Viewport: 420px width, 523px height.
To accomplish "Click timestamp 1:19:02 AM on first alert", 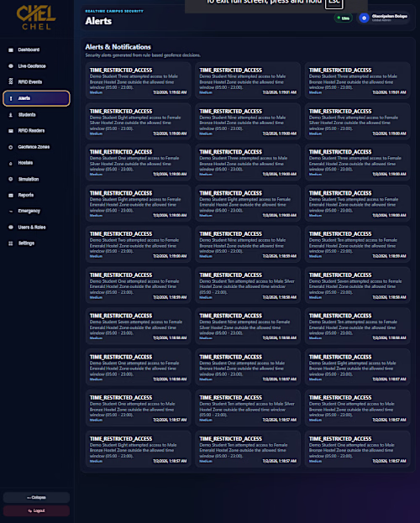I will (170, 92).
